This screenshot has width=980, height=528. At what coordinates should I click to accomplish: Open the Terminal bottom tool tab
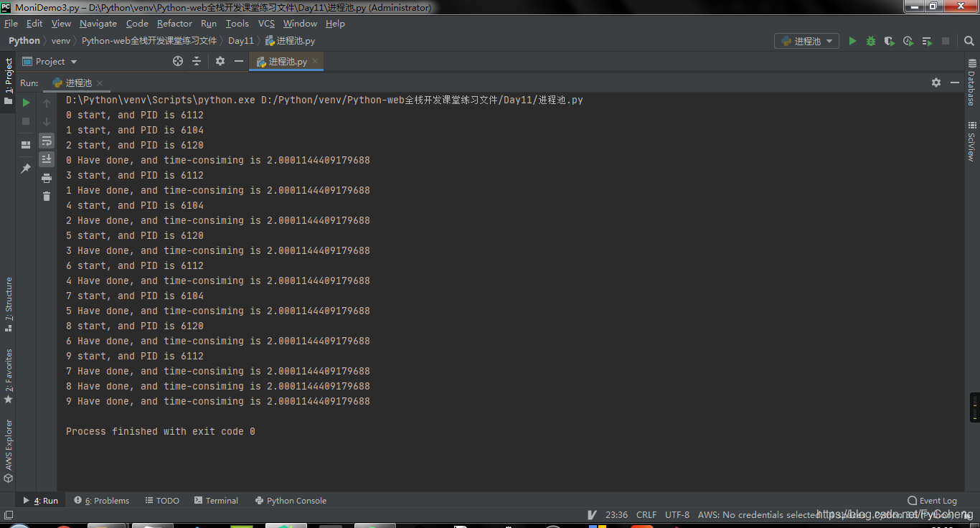click(216, 501)
